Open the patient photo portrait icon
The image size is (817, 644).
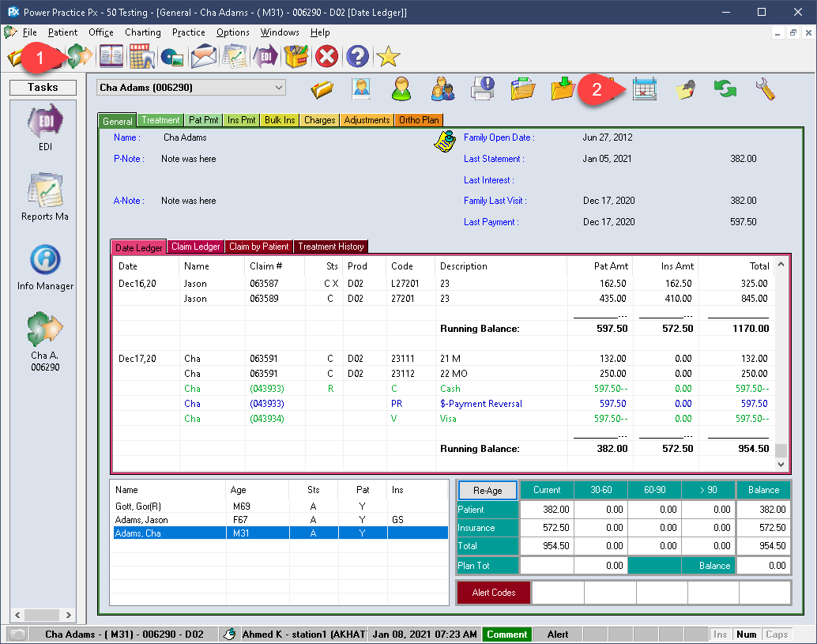(x=361, y=89)
